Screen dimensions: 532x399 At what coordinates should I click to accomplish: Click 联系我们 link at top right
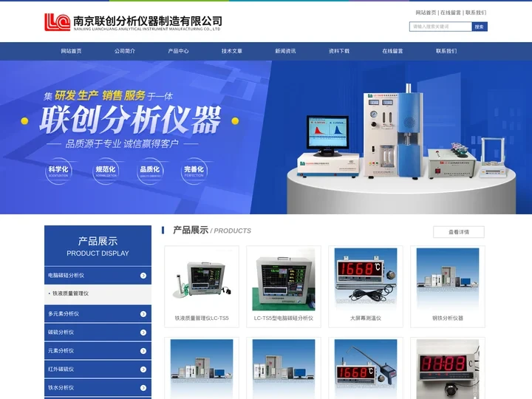pos(476,13)
